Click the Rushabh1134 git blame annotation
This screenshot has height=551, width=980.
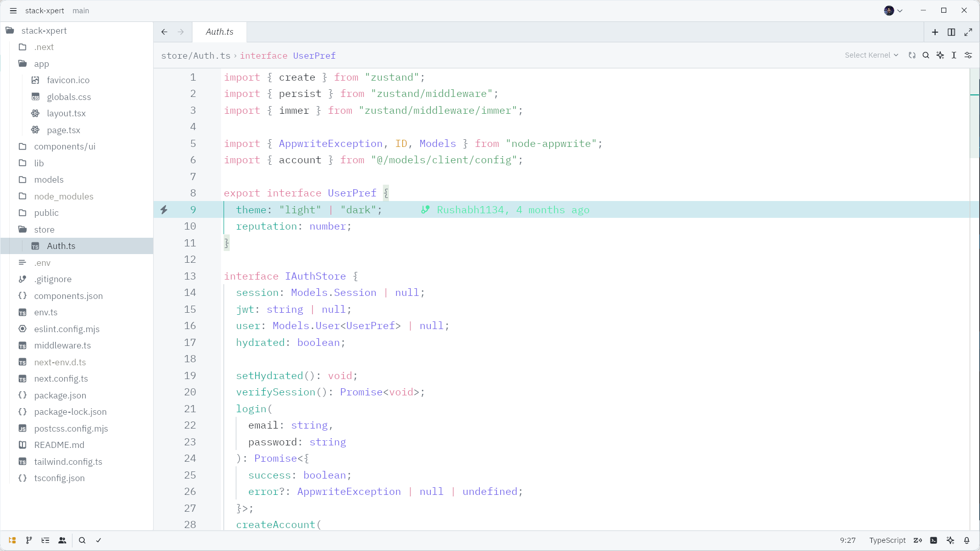click(505, 210)
